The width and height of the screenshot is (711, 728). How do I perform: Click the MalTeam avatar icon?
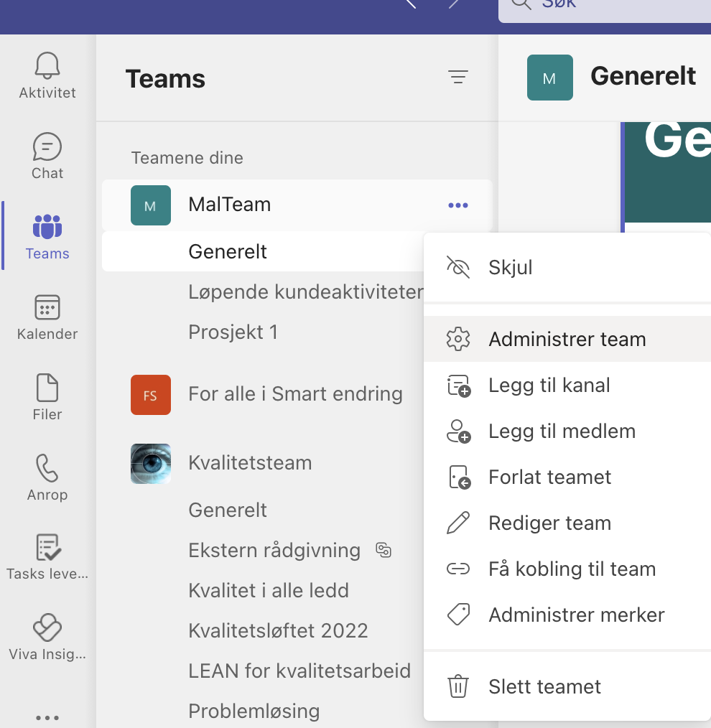tap(151, 205)
